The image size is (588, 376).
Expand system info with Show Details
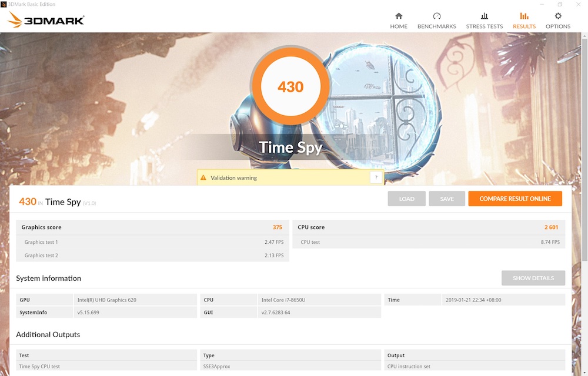[x=533, y=278]
